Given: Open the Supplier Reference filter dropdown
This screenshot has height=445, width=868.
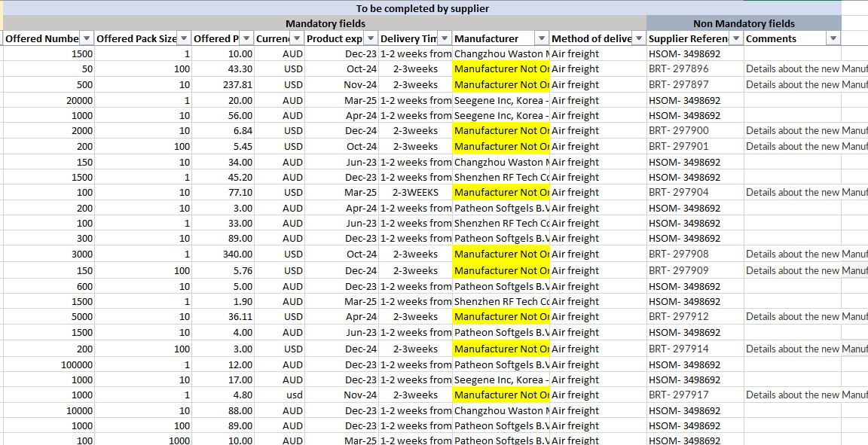Looking at the screenshot, I should click(x=736, y=38).
